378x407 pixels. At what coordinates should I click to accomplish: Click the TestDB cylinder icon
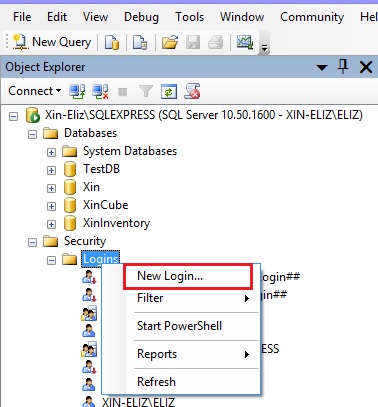70,169
